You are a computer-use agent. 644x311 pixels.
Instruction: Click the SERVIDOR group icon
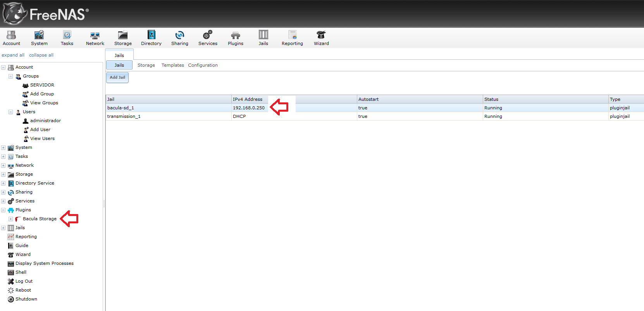click(26, 85)
